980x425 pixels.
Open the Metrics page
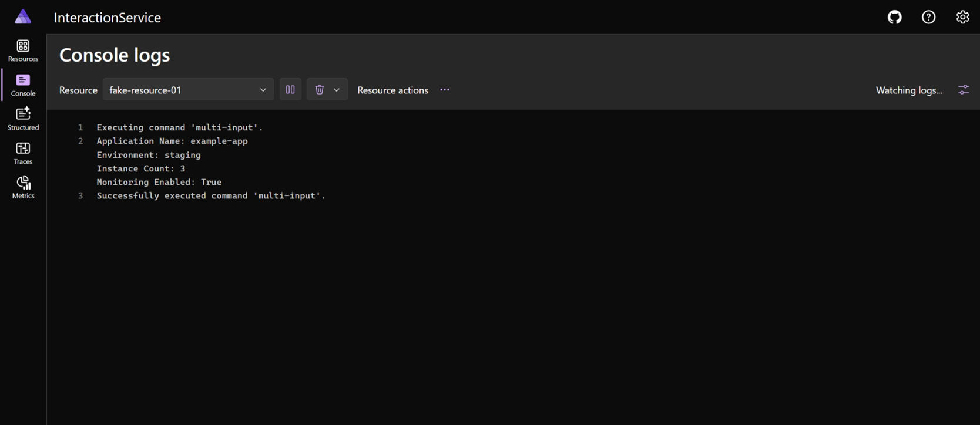click(x=23, y=187)
